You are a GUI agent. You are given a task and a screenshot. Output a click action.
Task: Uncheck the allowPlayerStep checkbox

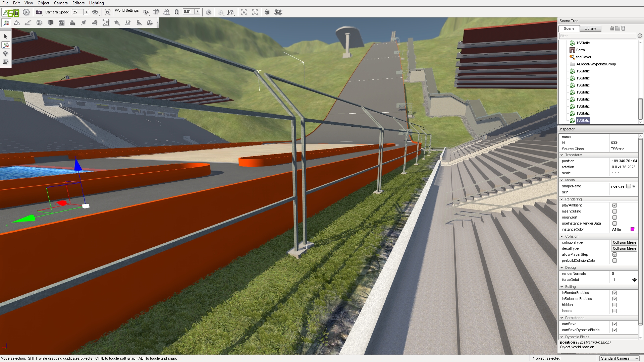pyautogui.click(x=614, y=255)
